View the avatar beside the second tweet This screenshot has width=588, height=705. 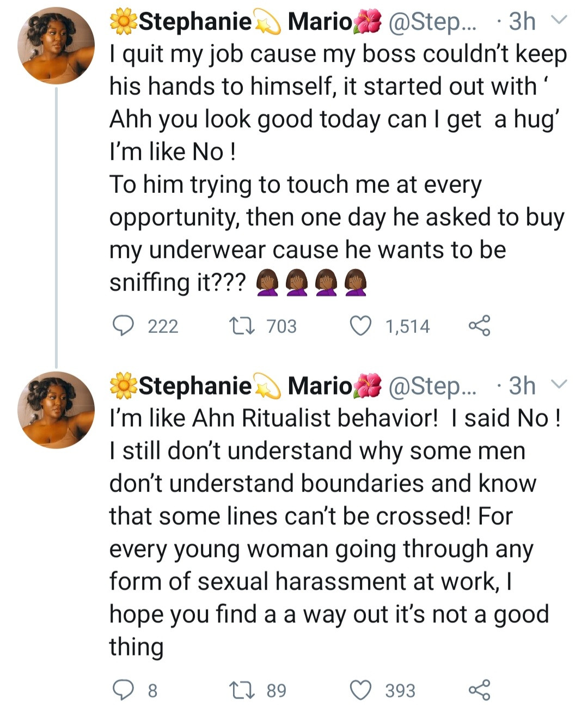click(56, 410)
